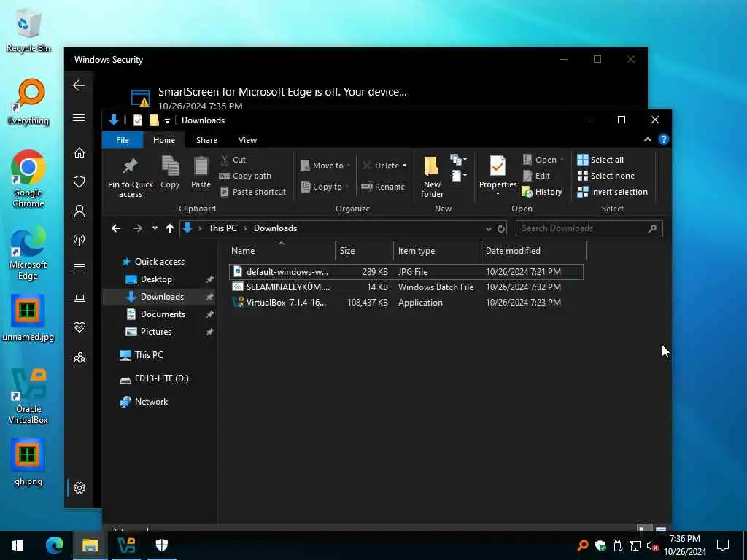Image resolution: width=747 pixels, height=560 pixels.
Task: Click the blue Help question mark icon
Action: point(664,139)
